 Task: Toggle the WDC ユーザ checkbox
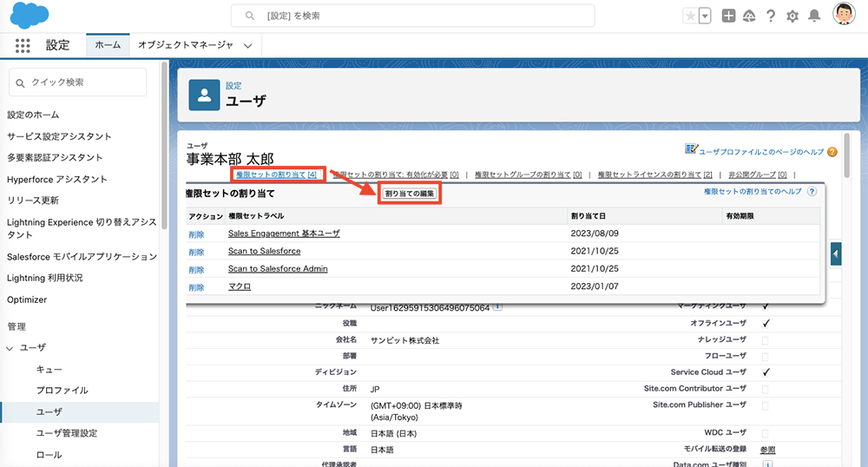point(765,433)
